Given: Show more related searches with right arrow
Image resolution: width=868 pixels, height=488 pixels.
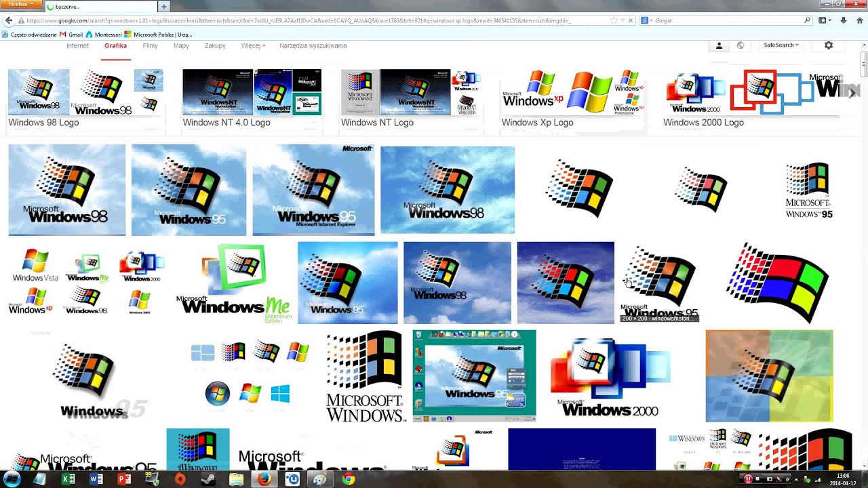Looking at the screenshot, I should click(x=852, y=93).
